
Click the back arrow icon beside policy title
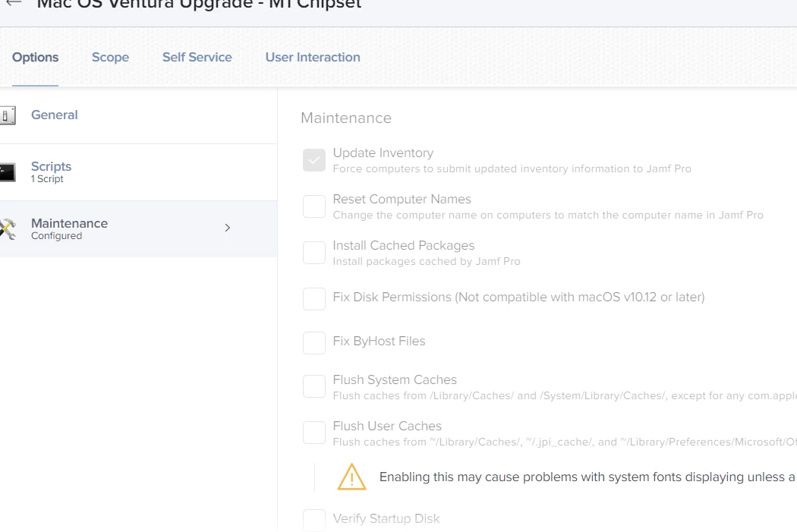[14, 3]
